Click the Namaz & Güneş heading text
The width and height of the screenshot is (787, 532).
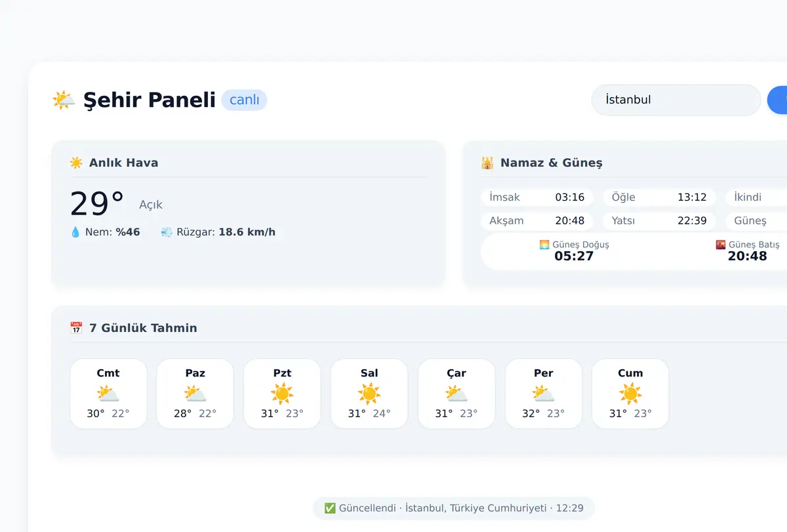(552, 163)
